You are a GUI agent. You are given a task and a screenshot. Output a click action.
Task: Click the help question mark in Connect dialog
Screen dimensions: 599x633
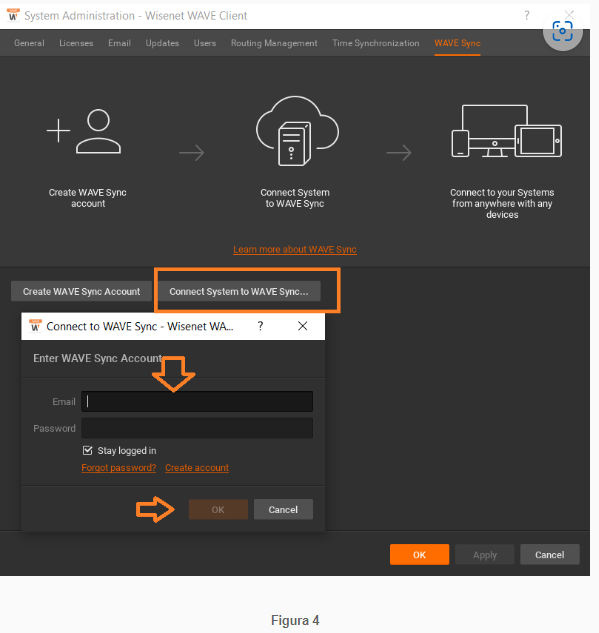click(260, 326)
